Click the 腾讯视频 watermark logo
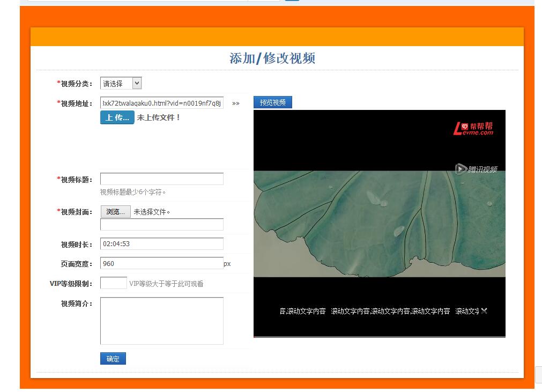This screenshot has height=392, width=542. coord(476,169)
